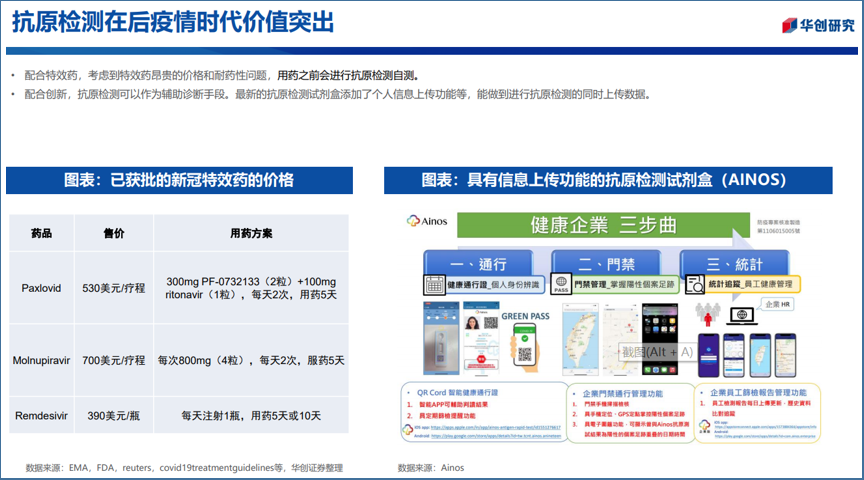Click the 700美元/疗程 cell

pyautogui.click(x=114, y=360)
